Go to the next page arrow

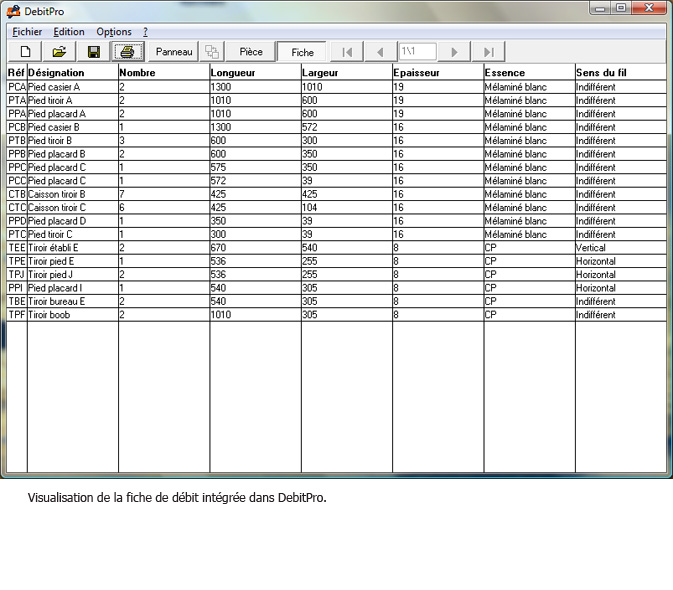coord(455,52)
